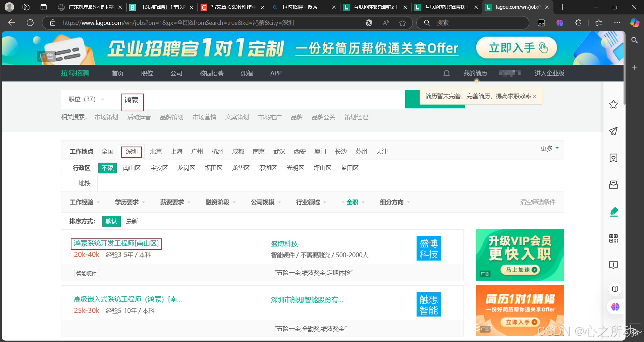This screenshot has width=644, height=342.
Task: Open job 高级嵌入式系统工程师（鸿蒙）
Action: [x=128, y=299]
